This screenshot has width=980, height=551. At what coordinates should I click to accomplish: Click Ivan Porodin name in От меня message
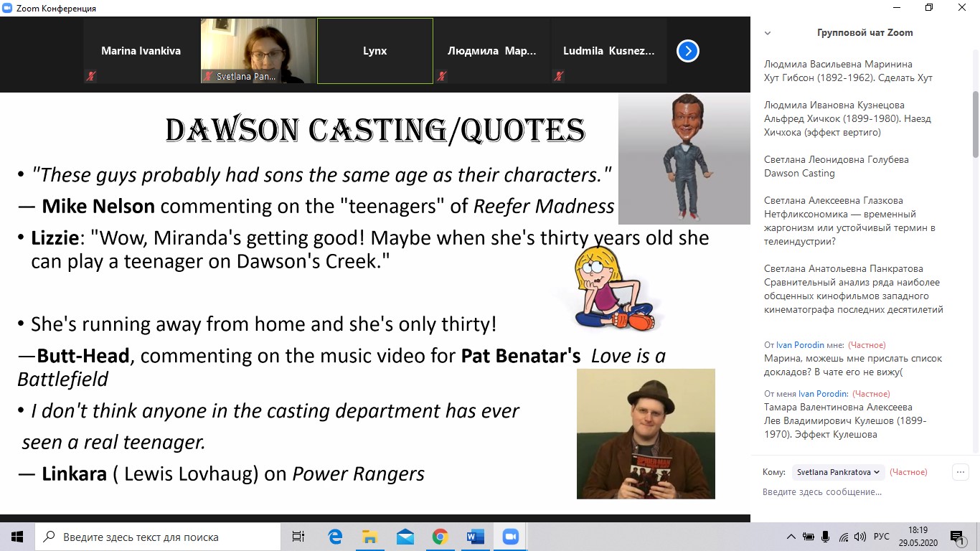pos(822,394)
